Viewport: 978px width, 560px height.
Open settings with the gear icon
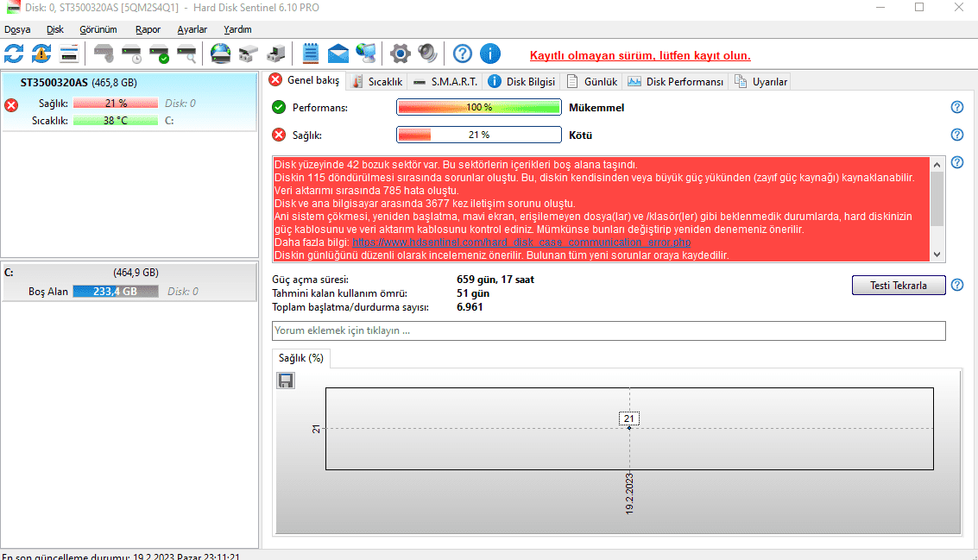[399, 54]
